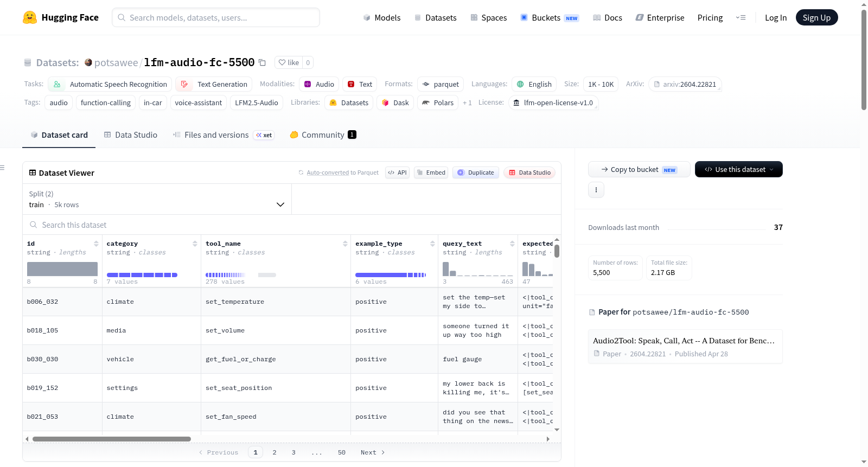Select the voice-assistant tag
868x467 pixels.
coord(199,103)
